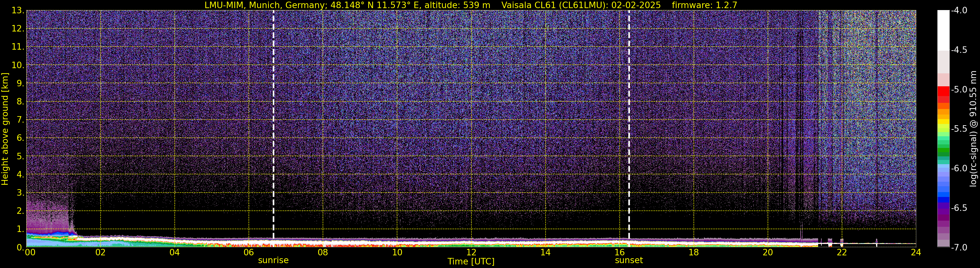
Task: Click the "Vaisala CL61 (CL61LMU): 02-02-2025" title text
Action: tap(581, 5)
